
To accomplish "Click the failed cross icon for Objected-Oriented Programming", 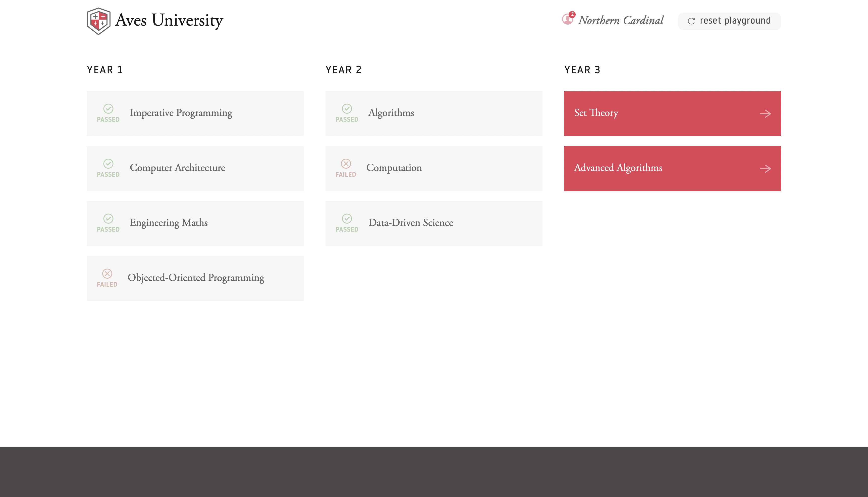I will click(107, 273).
